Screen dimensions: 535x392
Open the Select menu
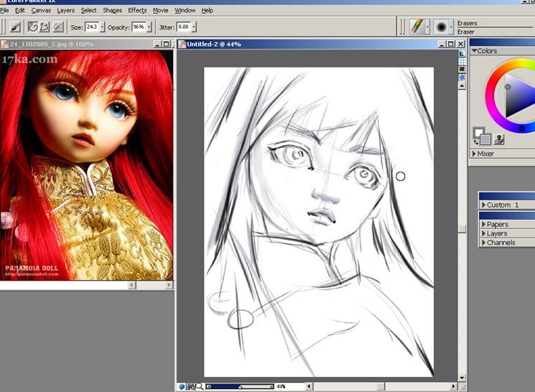[89, 10]
